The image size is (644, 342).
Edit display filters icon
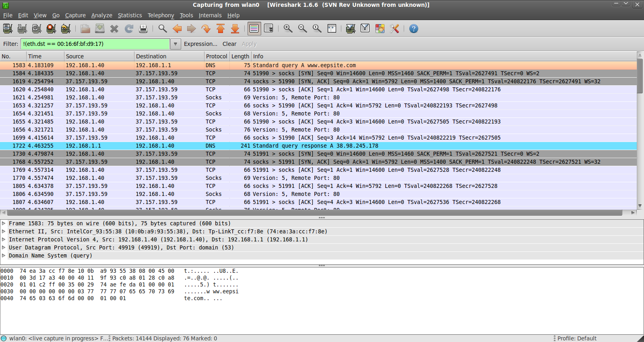[365, 29]
